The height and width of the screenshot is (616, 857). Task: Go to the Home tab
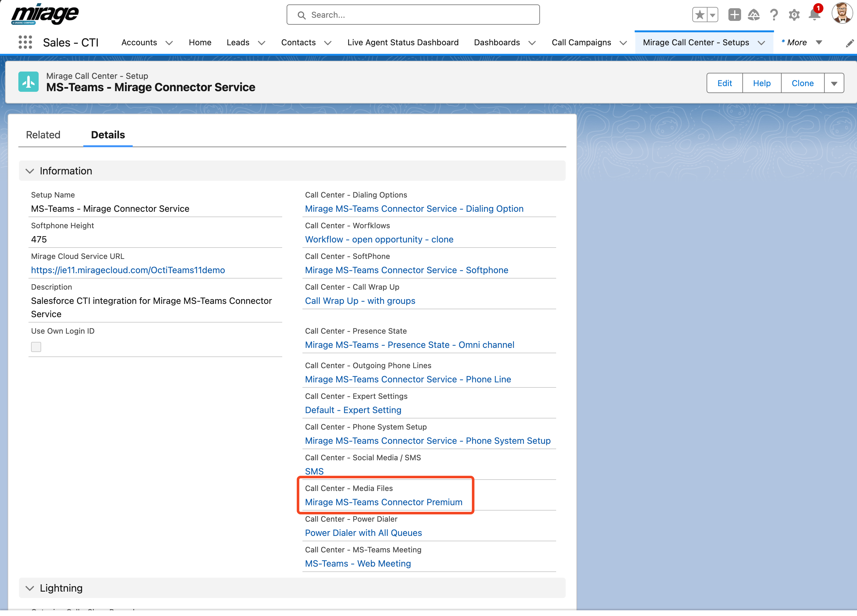(200, 42)
